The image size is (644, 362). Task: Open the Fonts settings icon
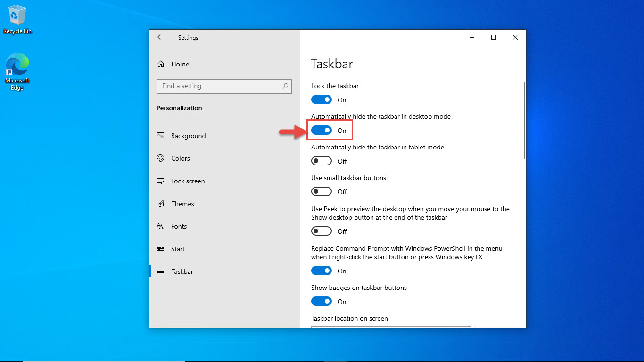(160, 226)
